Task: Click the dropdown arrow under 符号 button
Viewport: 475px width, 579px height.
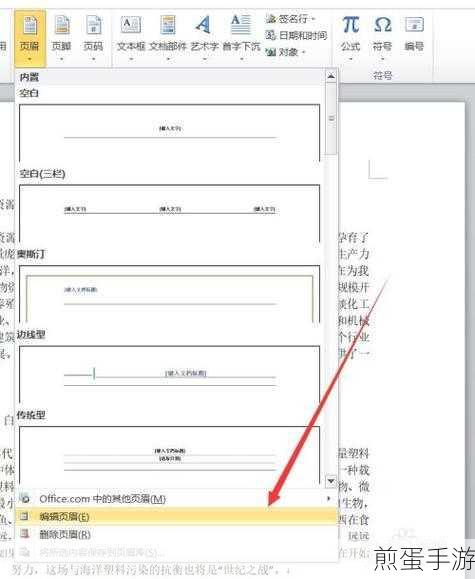Action: [383, 59]
